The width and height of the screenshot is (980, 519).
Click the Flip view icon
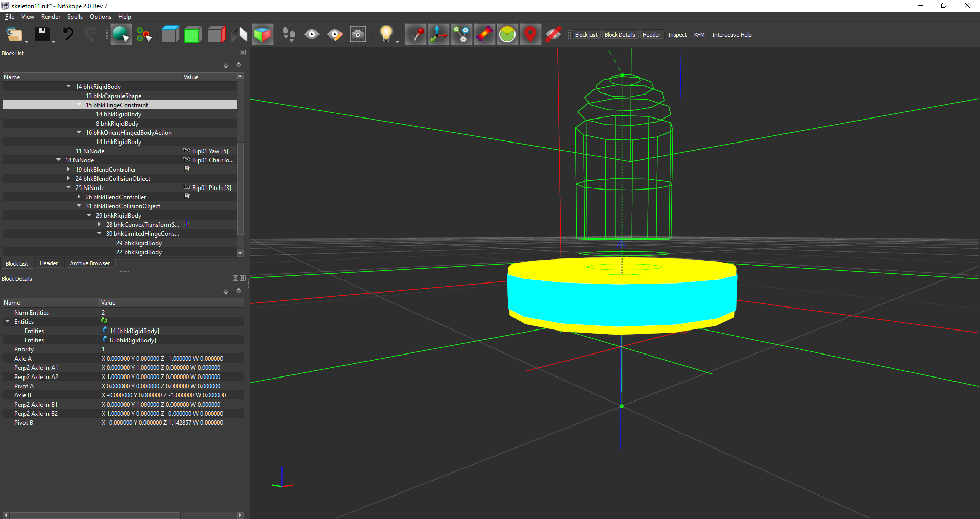(239, 35)
